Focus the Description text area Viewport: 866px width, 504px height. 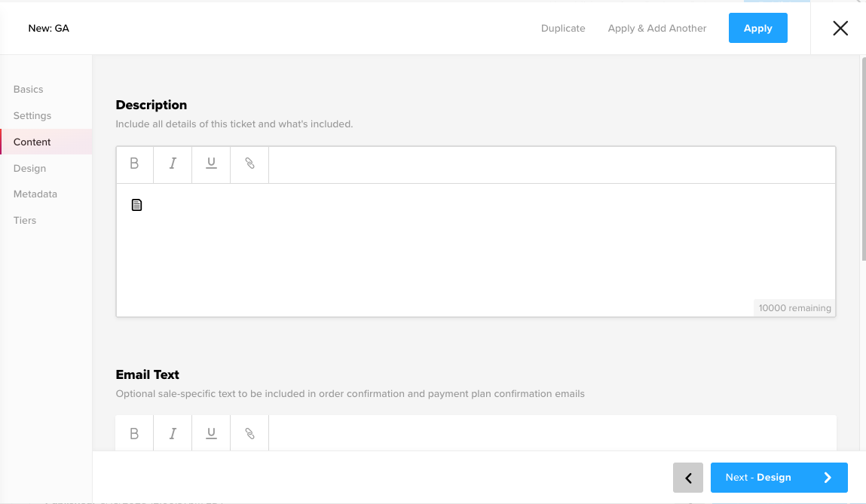click(476, 250)
